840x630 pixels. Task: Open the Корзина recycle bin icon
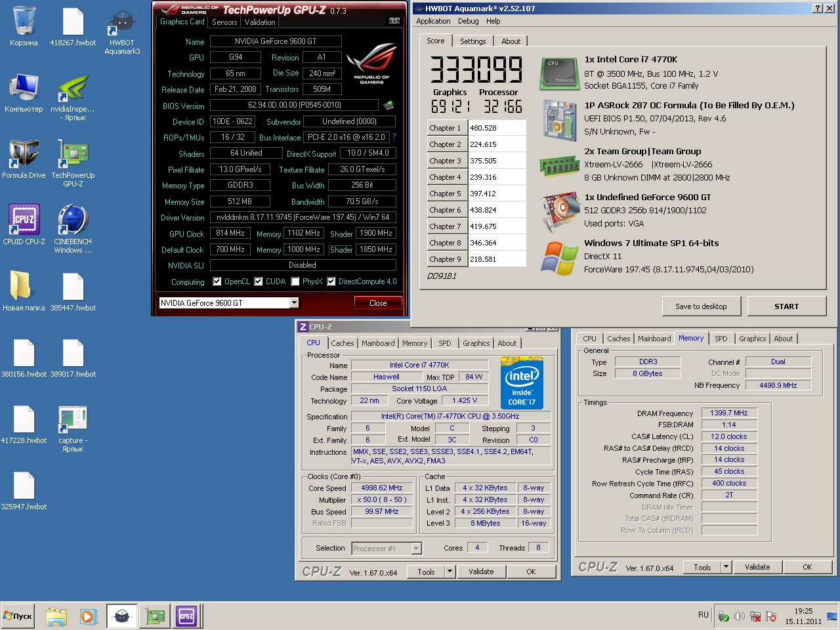point(24,26)
